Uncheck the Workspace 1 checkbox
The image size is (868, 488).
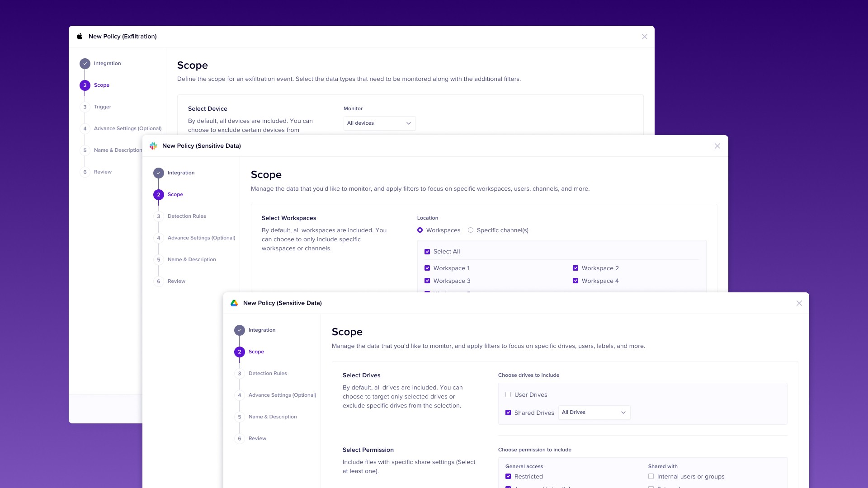pos(427,268)
